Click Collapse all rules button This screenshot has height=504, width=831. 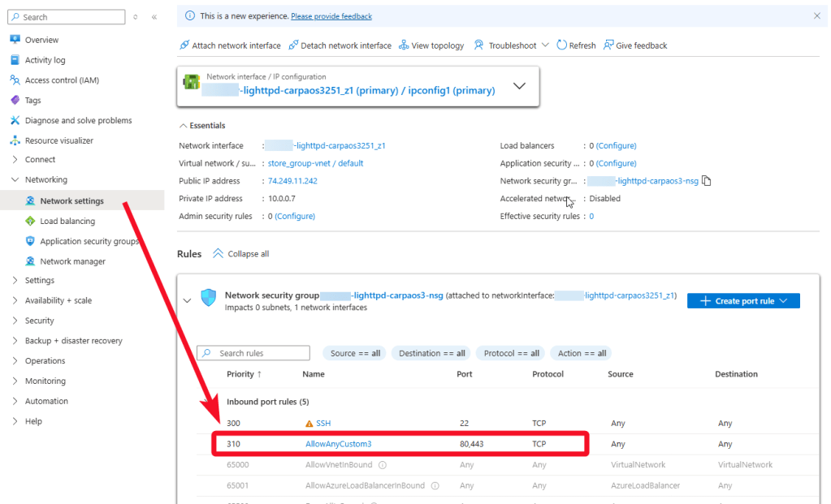tap(240, 254)
